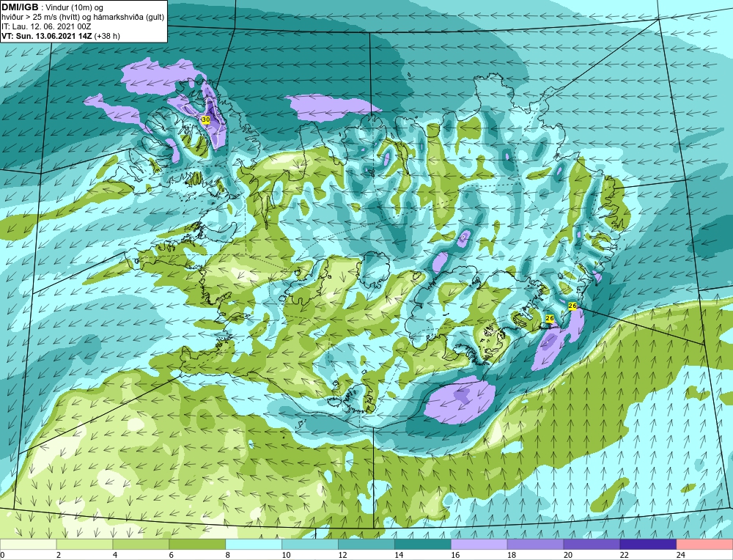Pick the 4-6 m/s green legend swatch

(141, 545)
